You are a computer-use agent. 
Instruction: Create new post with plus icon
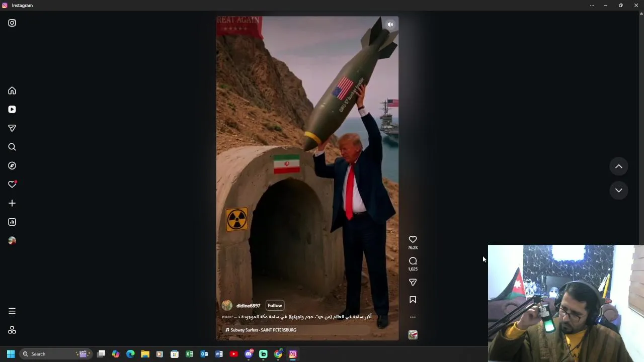coord(12,203)
